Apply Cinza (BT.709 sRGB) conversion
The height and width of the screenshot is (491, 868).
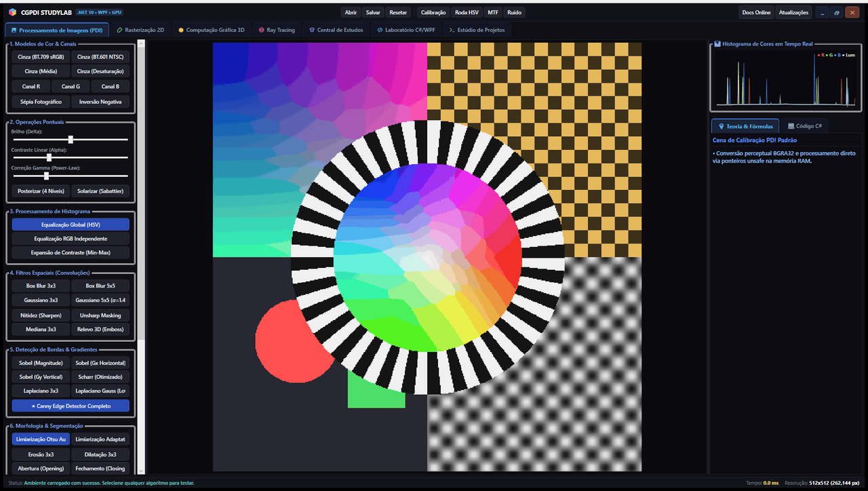coord(39,58)
